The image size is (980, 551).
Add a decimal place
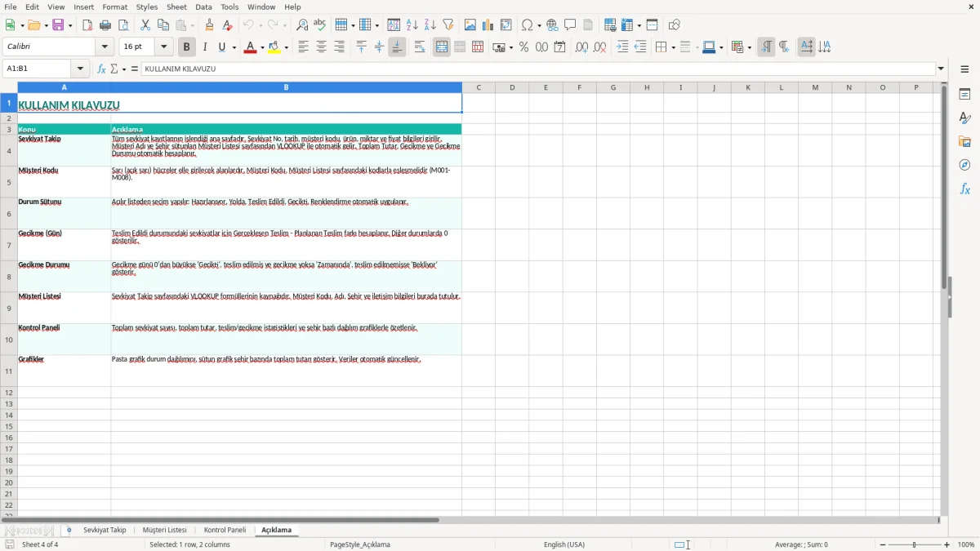click(x=581, y=47)
